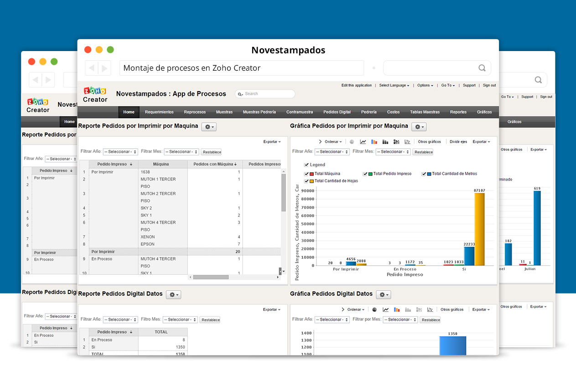Click Edit this application link
The height and width of the screenshot is (392, 576).
pos(357,85)
